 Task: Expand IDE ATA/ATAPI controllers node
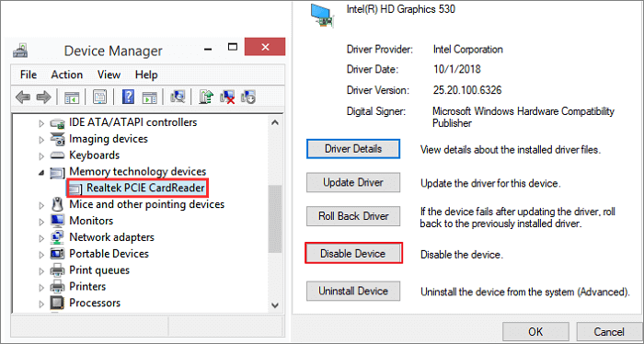click(41, 122)
